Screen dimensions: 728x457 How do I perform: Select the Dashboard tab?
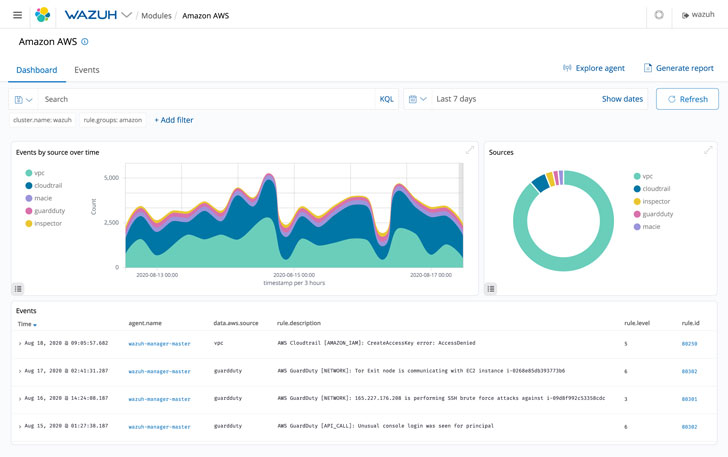coord(36,70)
